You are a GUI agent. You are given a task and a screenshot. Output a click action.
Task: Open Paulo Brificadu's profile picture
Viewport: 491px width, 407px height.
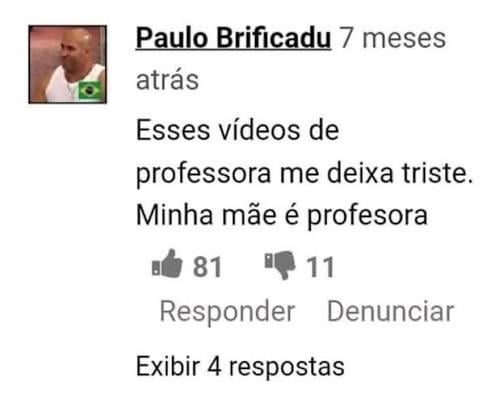[68, 64]
